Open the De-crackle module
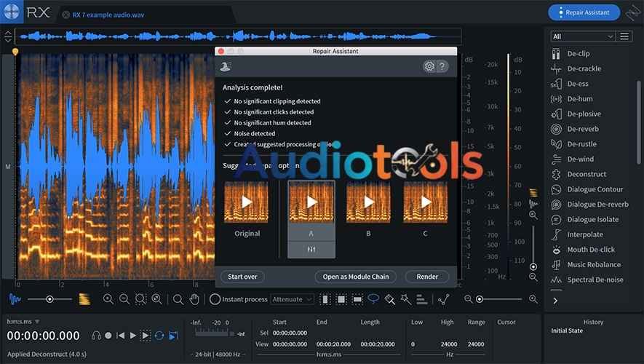 (x=584, y=68)
